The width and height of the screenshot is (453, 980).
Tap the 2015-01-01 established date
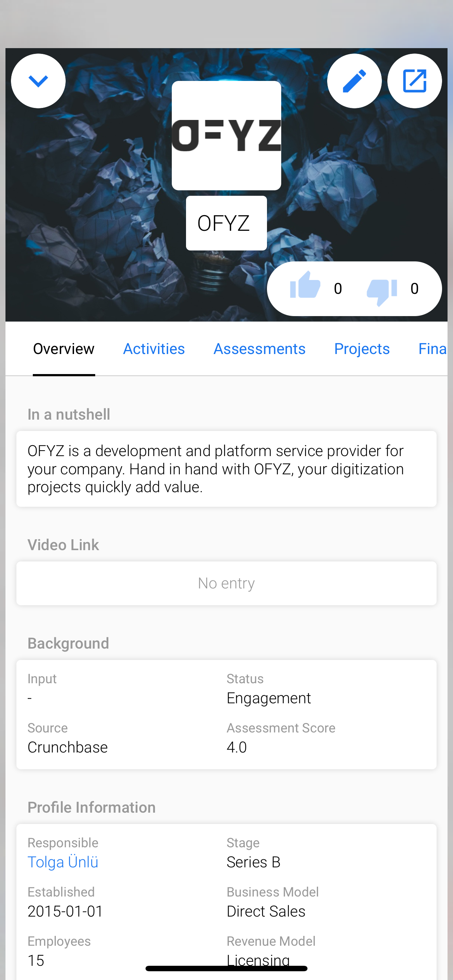tap(65, 911)
